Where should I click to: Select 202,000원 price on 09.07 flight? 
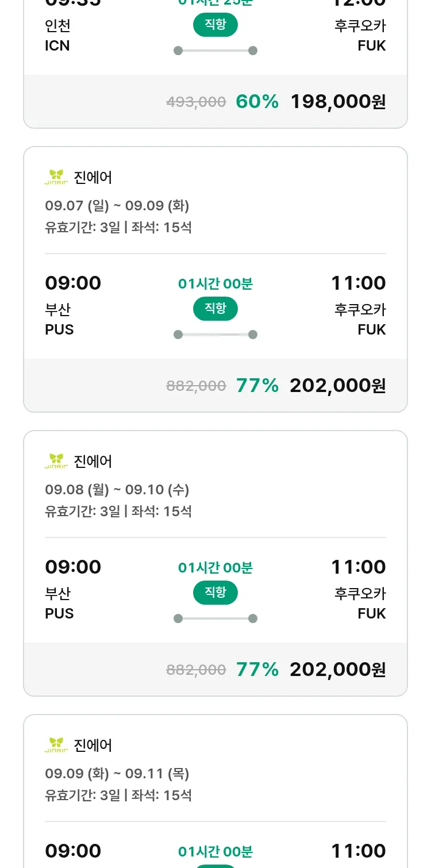(x=338, y=386)
